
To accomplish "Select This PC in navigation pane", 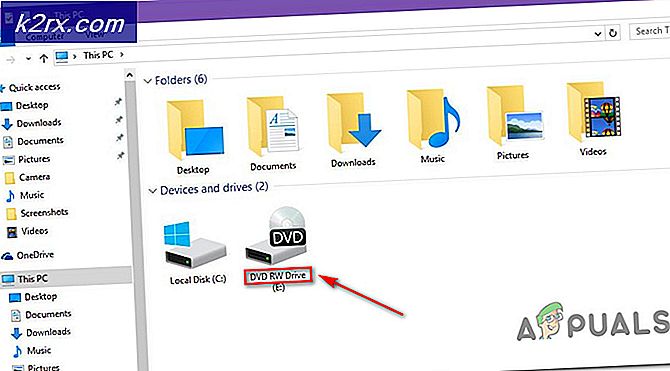I will click(66, 279).
